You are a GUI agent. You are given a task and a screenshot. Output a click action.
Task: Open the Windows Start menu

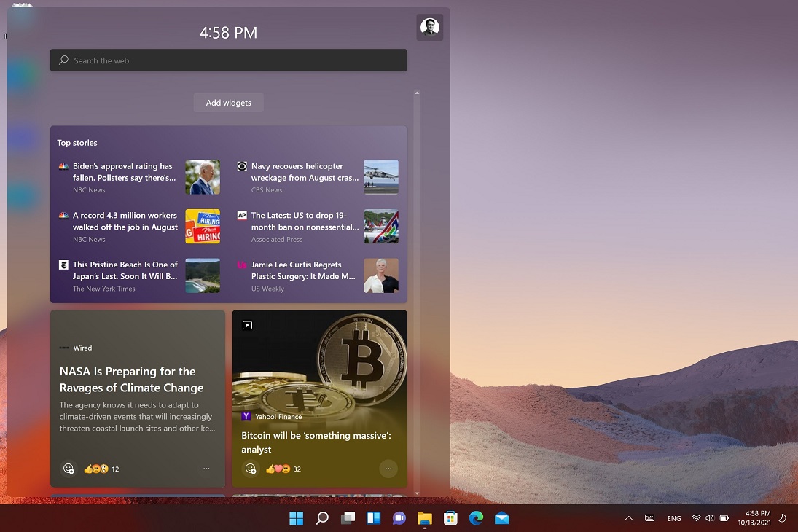click(x=296, y=518)
